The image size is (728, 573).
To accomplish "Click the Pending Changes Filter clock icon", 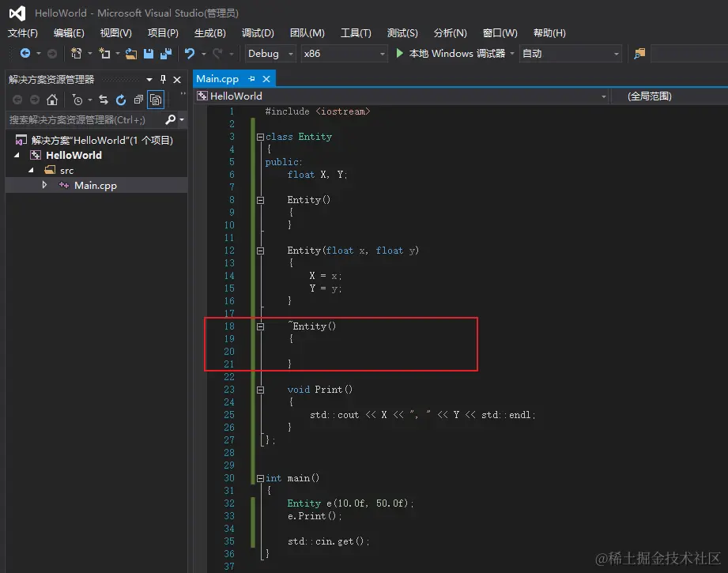I will [77, 100].
